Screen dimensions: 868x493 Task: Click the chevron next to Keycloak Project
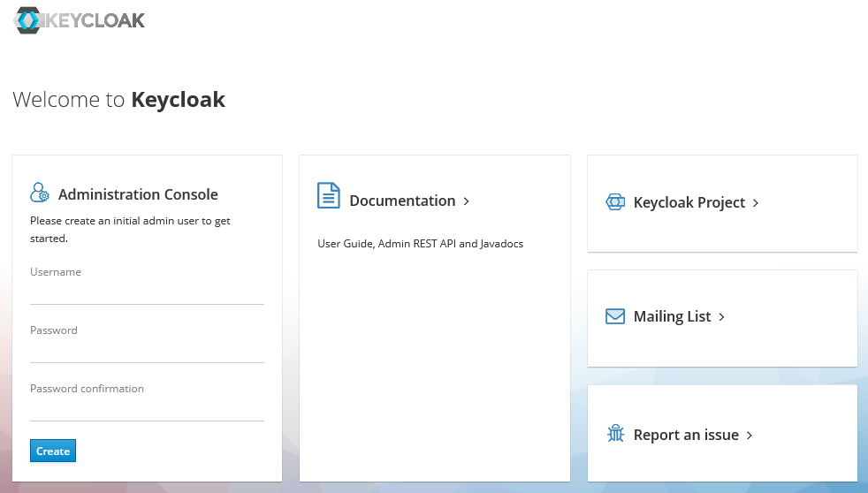756,203
